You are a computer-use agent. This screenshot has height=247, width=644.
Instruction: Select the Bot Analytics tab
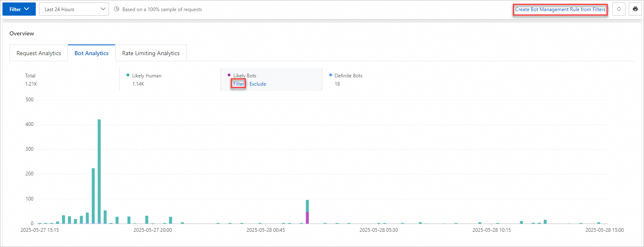pos(92,53)
